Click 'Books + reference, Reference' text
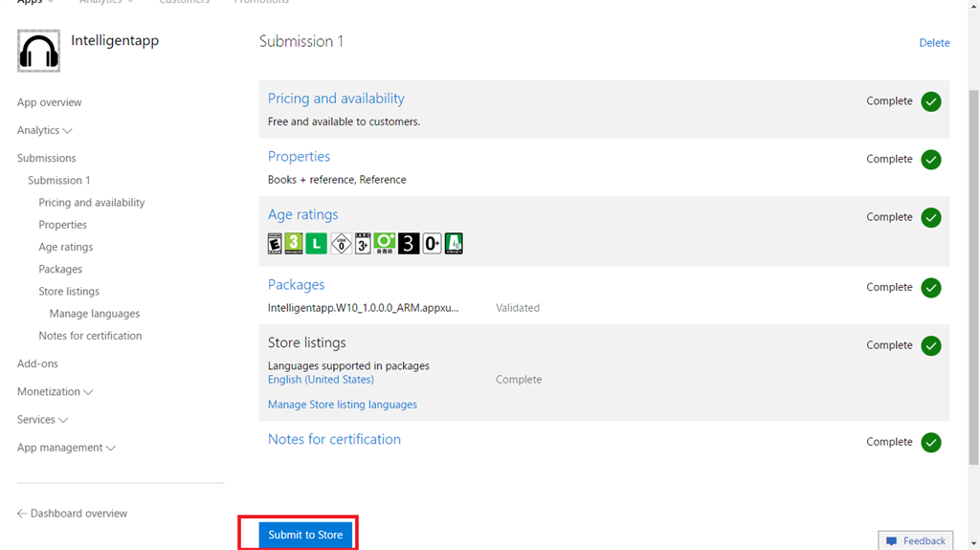Screen dimensions: 980x550 tap(337, 180)
